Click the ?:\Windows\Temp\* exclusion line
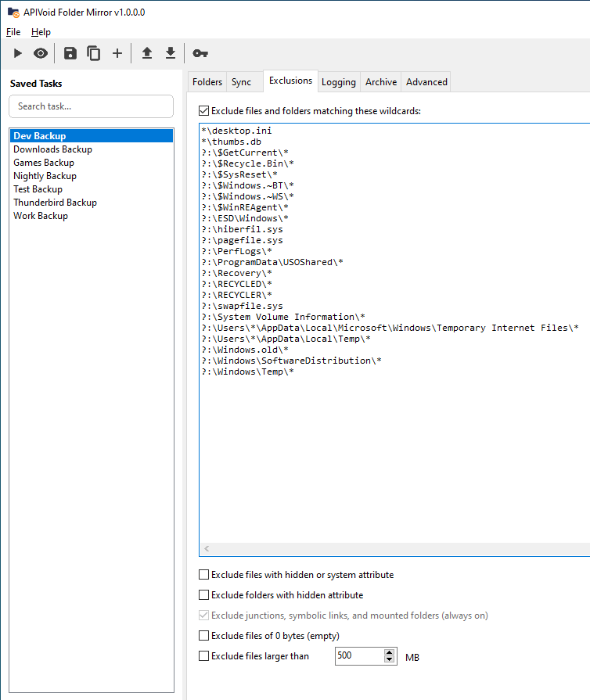 [x=247, y=372]
